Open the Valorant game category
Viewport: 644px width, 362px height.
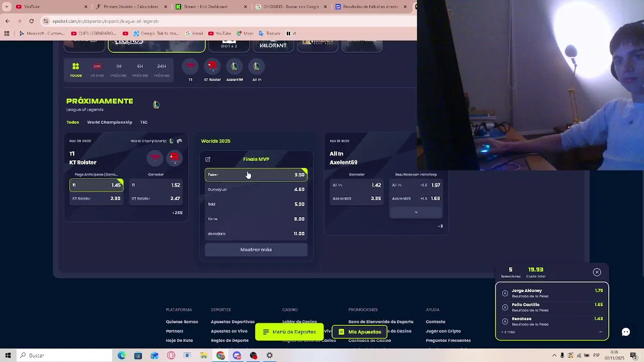coord(273,45)
